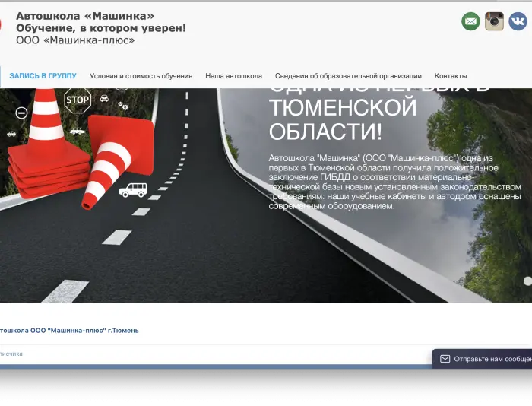The image size is (532, 406).
Task: Open the Отправьте нам сообщение chat widget
Action: (x=482, y=359)
